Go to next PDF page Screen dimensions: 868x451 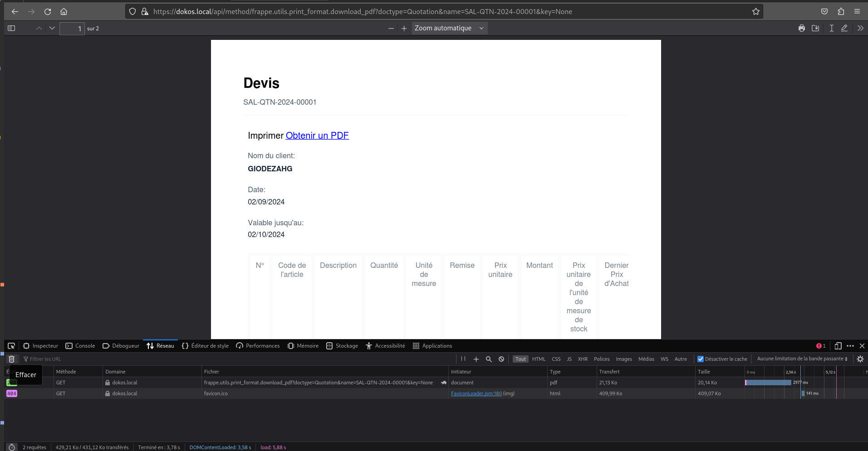(52, 28)
